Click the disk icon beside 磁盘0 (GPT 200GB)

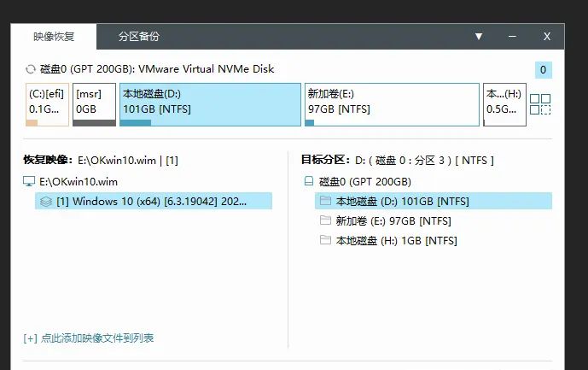[x=309, y=181]
